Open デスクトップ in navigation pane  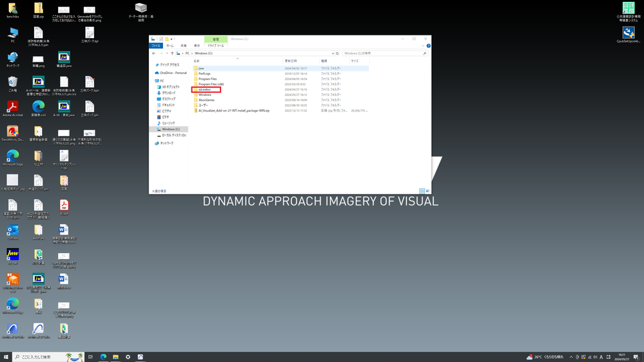168,99
